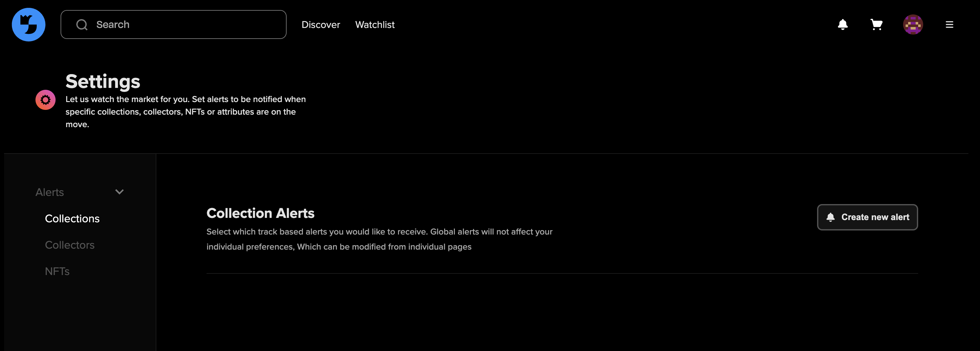
Task: Open the Discover page
Action: coord(320,25)
